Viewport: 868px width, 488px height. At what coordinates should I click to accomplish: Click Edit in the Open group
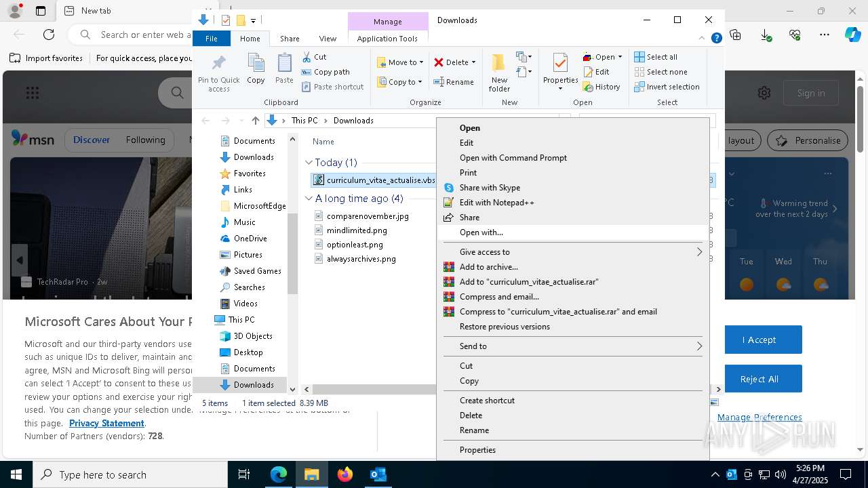(x=596, y=72)
